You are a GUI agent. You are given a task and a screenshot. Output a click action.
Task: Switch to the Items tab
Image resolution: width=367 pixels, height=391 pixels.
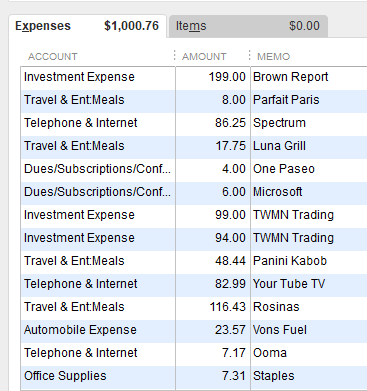(248, 26)
